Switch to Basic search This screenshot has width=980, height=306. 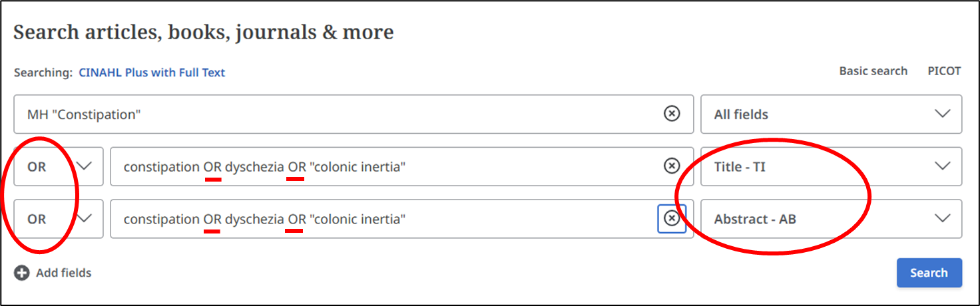873,71
